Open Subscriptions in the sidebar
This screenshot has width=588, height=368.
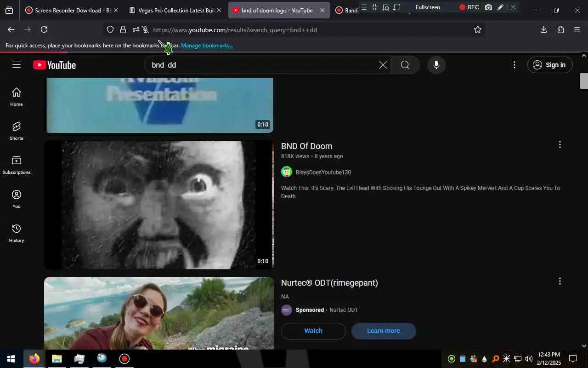coord(17,165)
